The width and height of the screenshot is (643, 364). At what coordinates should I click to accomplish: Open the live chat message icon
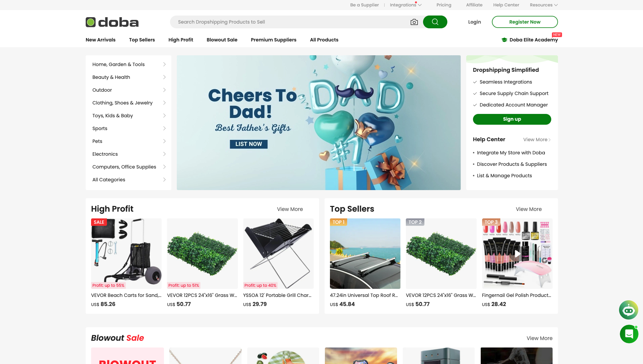(629, 334)
